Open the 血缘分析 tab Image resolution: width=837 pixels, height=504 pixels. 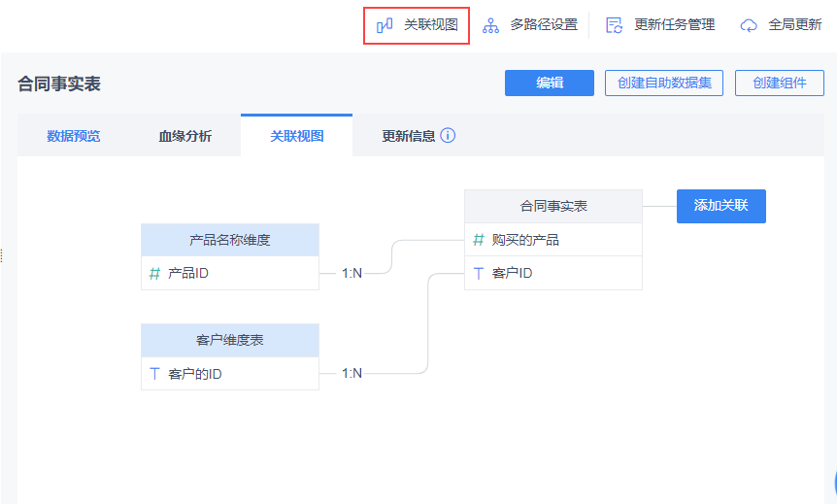click(185, 136)
